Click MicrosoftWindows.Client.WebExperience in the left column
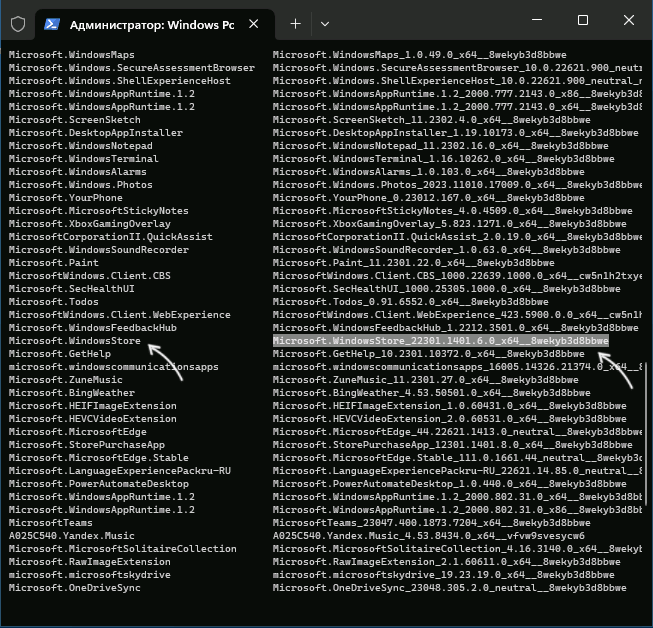Viewport: 653px width, 628px height. (120, 314)
